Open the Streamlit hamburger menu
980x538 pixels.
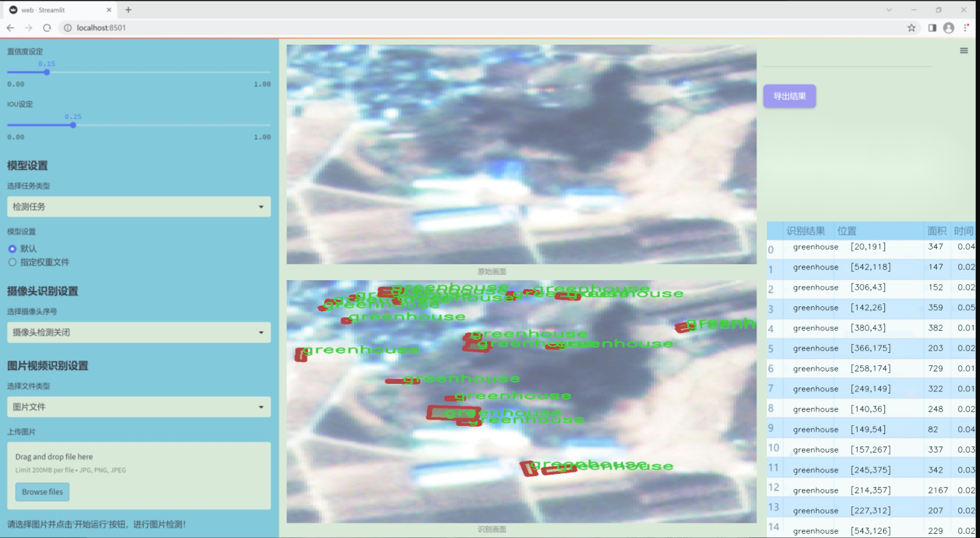964,51
